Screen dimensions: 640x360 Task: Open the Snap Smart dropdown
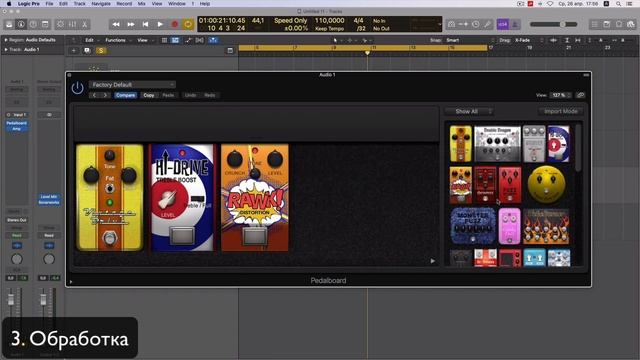tap(470, 40)
